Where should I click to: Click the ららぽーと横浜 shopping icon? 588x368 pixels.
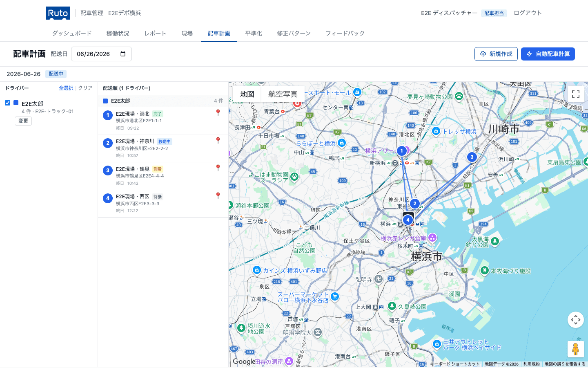(342, 143)
